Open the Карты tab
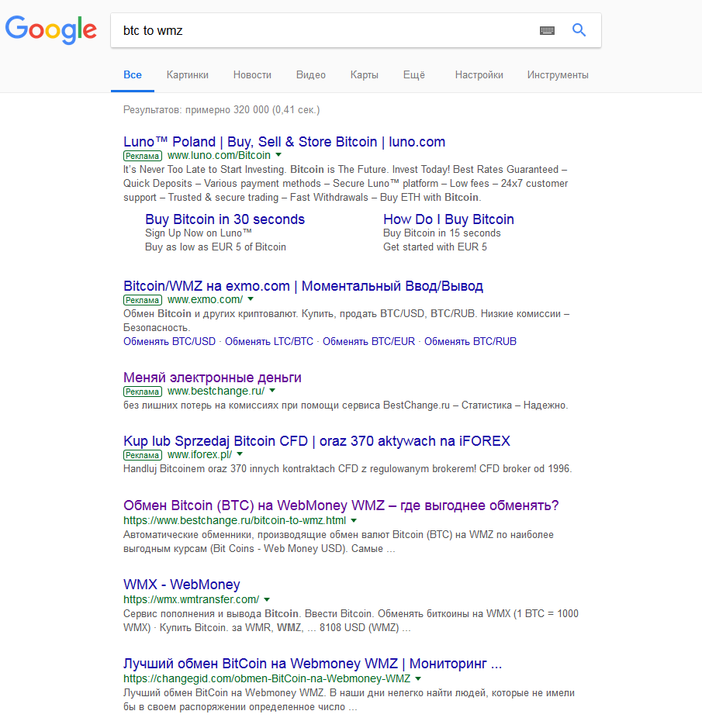Image resolution: width=702 pixels, height=728 pixels. [x=365, y=74]
